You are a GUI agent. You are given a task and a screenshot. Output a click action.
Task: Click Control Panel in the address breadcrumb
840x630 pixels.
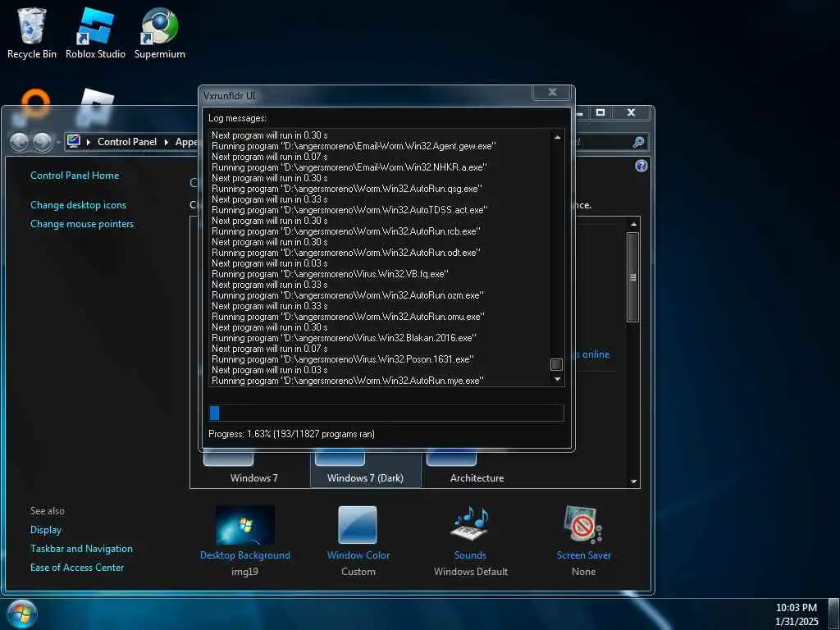[127, 142]
